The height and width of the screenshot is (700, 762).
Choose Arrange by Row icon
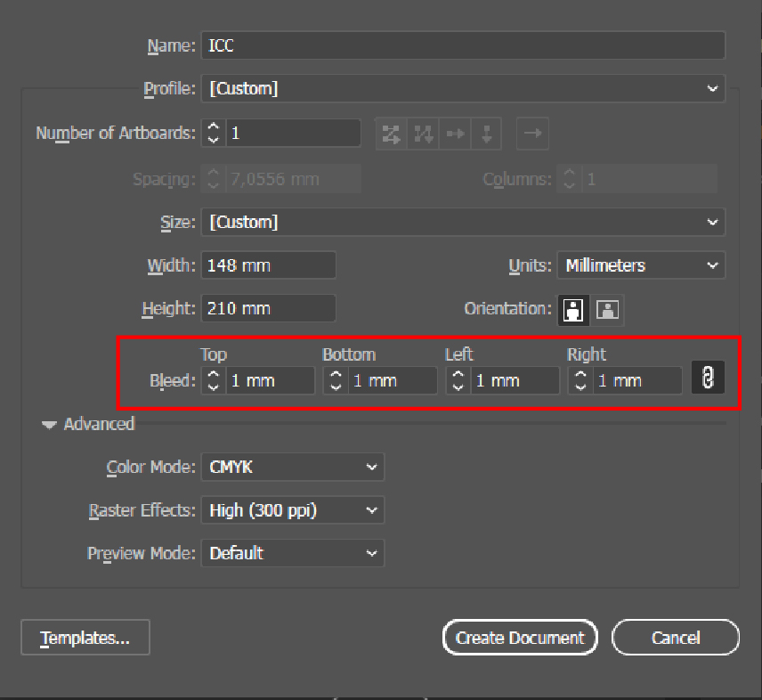(455, 134)
